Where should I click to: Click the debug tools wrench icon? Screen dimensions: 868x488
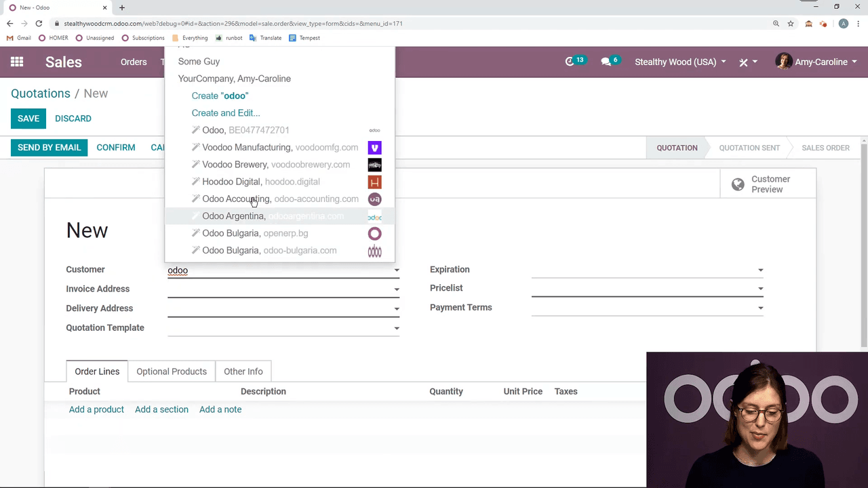[x=743, y=62]
